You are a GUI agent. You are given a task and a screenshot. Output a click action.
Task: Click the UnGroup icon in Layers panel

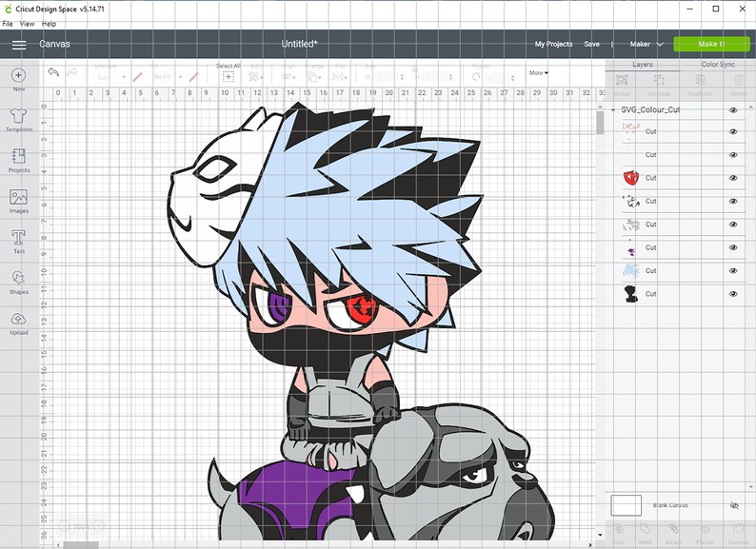tap(659, 80)
